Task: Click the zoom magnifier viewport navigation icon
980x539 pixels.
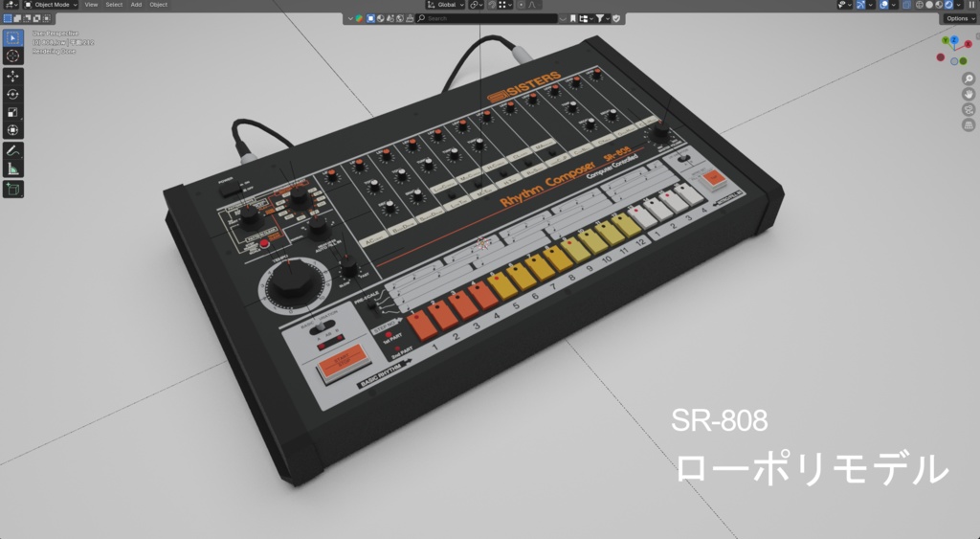Action: 969,79
